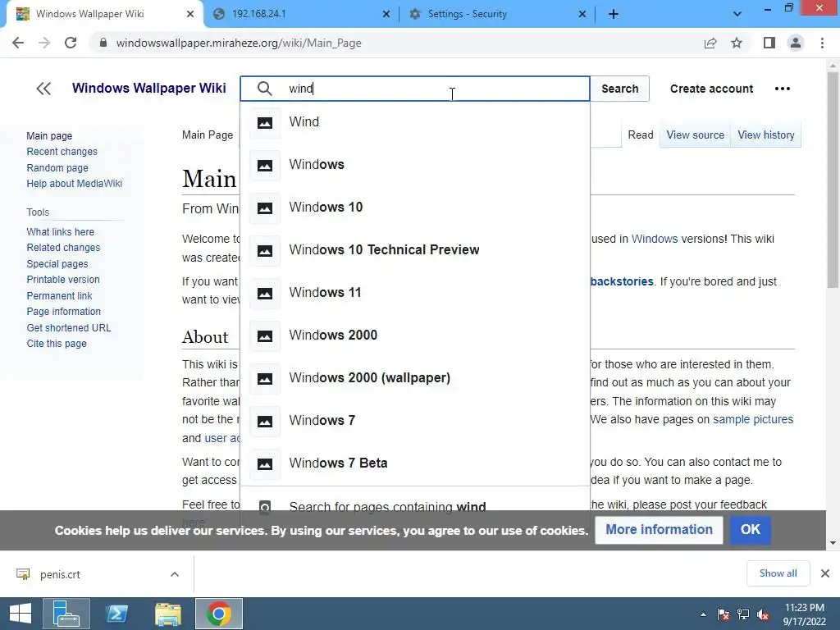Open the tab search dropdown arrow
The height and width of the screenshot is (630, 840).
point(737,14)
